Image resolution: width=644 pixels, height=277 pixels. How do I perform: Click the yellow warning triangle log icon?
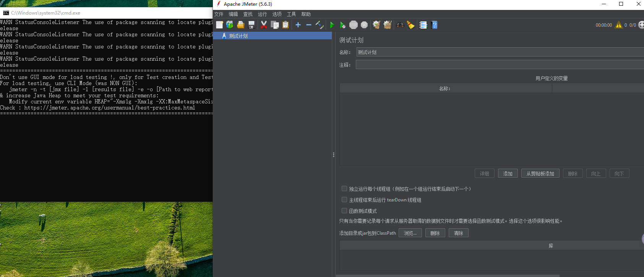[619, 25]
